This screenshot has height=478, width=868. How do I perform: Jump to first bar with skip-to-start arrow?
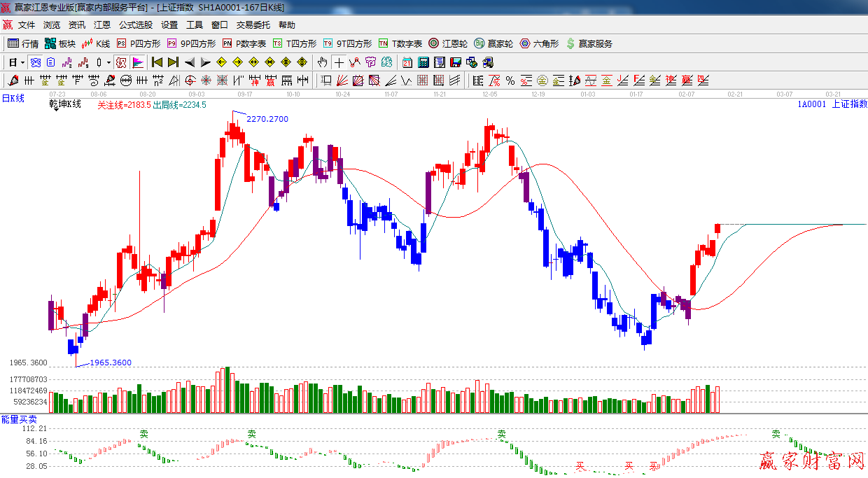point(157,62)
